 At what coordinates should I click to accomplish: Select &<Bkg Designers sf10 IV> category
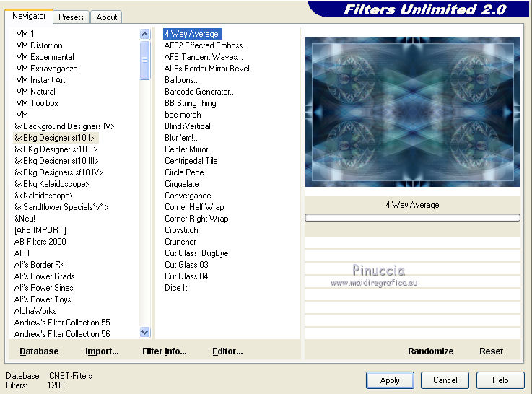pos(58,172)
